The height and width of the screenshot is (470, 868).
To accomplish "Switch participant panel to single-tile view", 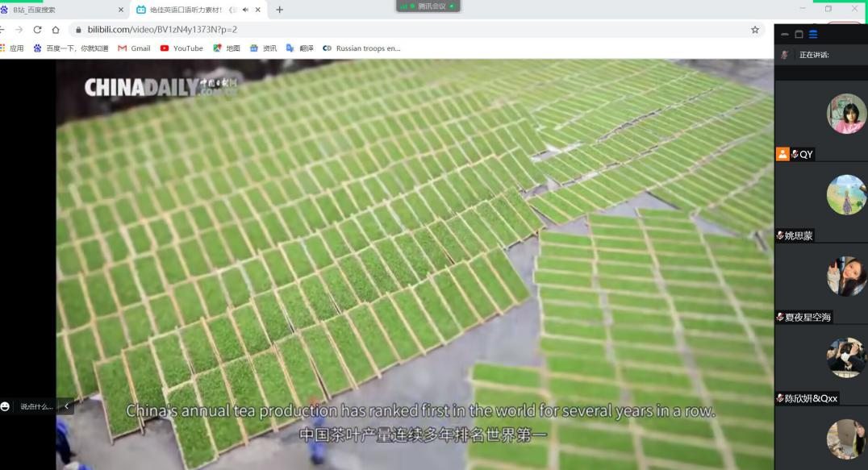I will [799, 35].
